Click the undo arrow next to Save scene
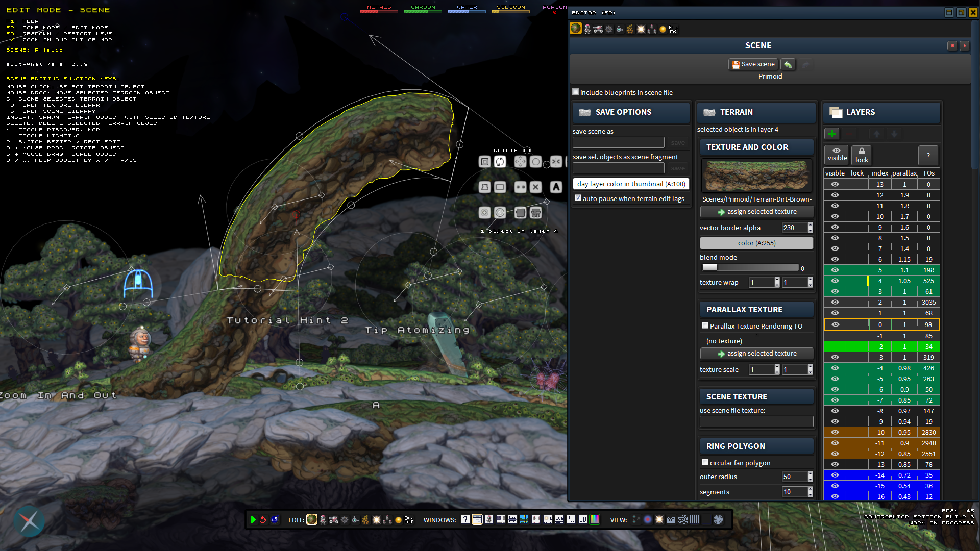Image resolution: width=980 pixels, height=551 pixels. (788, 64)
